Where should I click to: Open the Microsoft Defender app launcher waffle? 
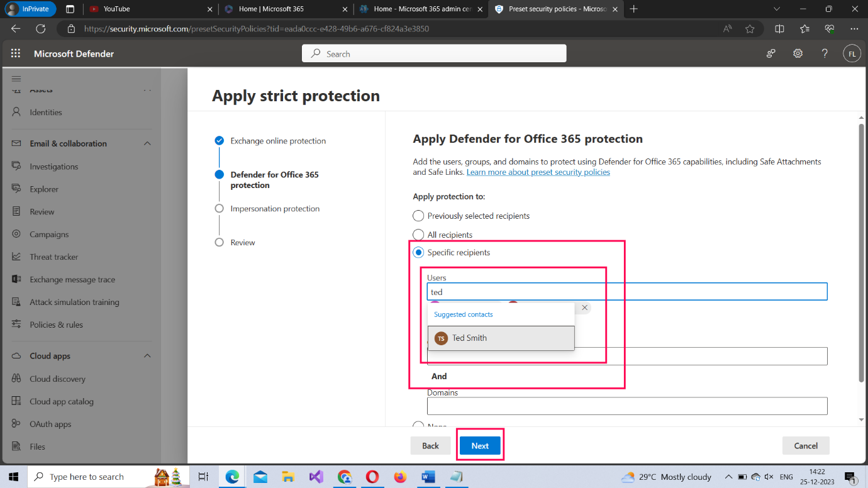(x=16, y=53)
